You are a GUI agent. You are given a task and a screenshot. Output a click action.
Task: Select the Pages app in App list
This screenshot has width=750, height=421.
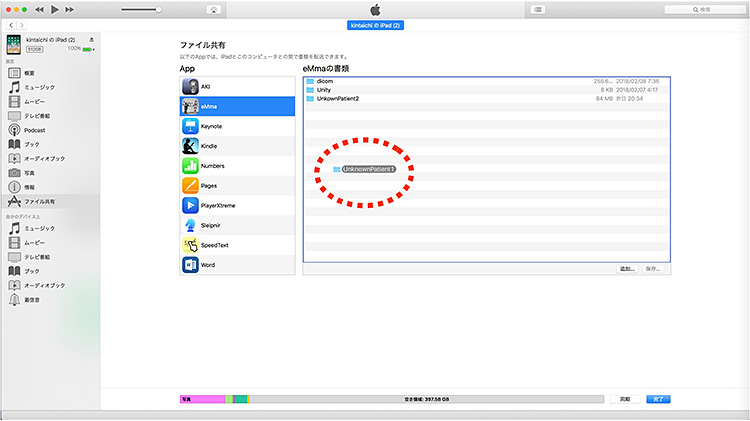pyautogui.click(x=237, y=186)
